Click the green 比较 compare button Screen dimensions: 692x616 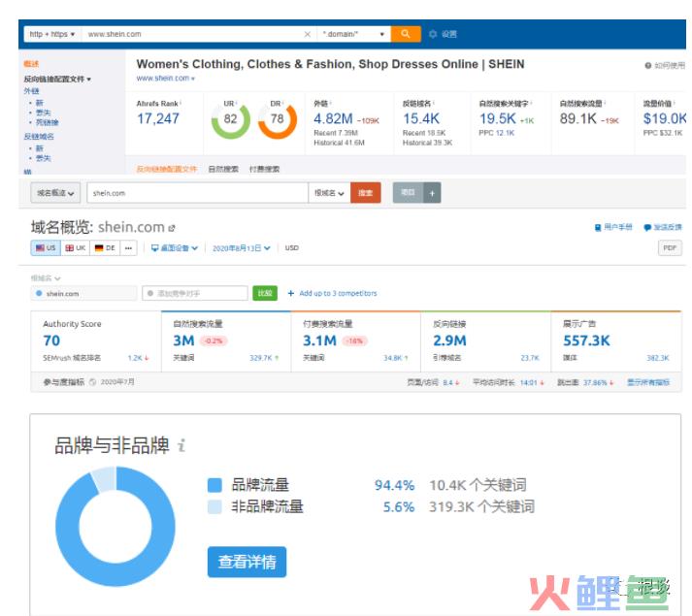pyautogui.click(x=265, y=293)
